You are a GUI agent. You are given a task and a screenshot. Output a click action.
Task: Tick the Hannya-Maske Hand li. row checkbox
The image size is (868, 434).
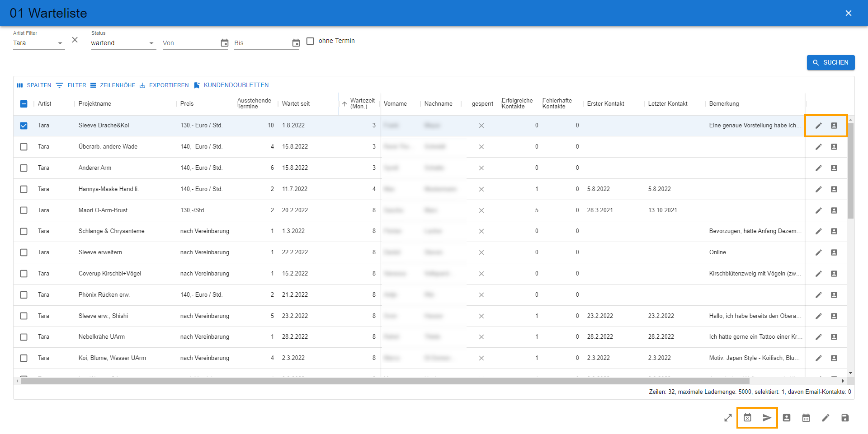coord(24,189)
